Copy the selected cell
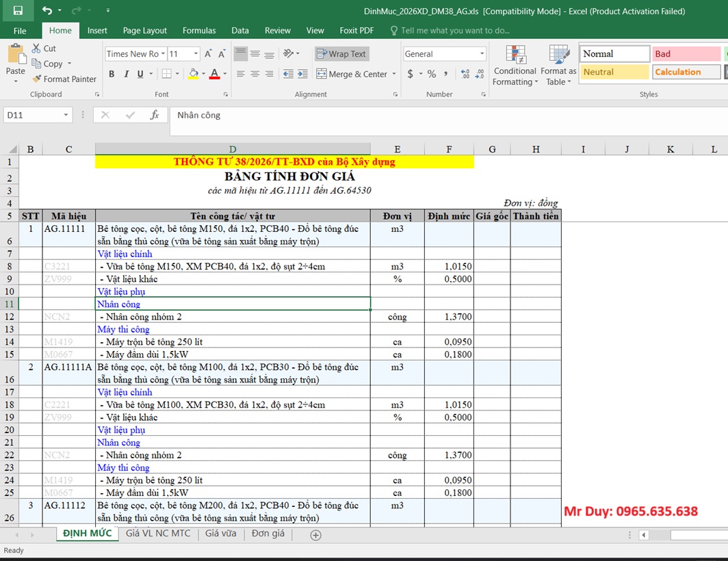This screenshot has height=561, width=728. (x=47, y=64)
